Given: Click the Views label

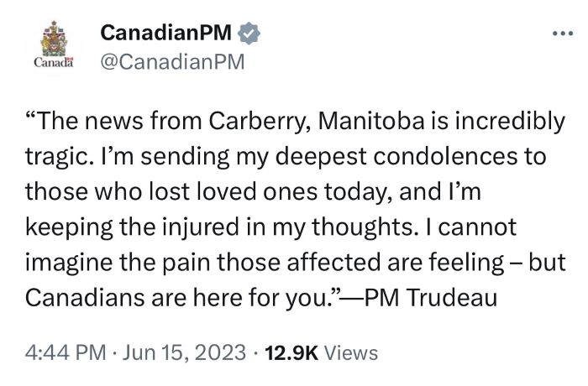Looking at the screenshot, I should coord(350,353).
